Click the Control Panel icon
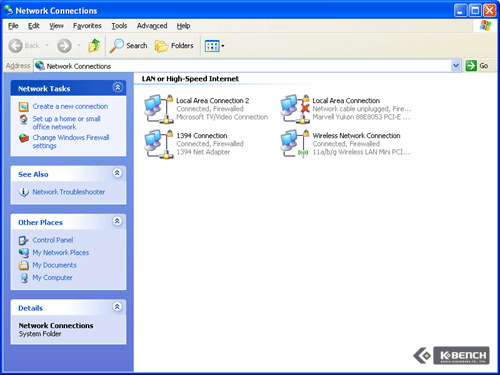Viewport: 500px width, 375px height. coord(24,240)
